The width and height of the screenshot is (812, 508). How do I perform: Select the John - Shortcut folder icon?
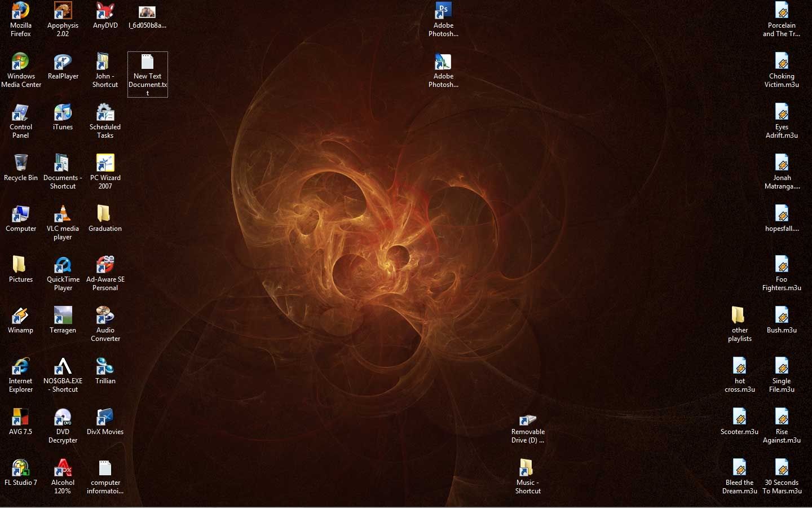(103, 62)
